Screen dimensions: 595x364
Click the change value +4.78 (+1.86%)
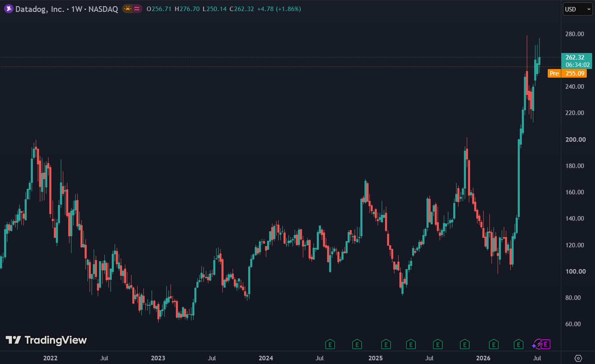pyautogui.click(x=279, y=9)
